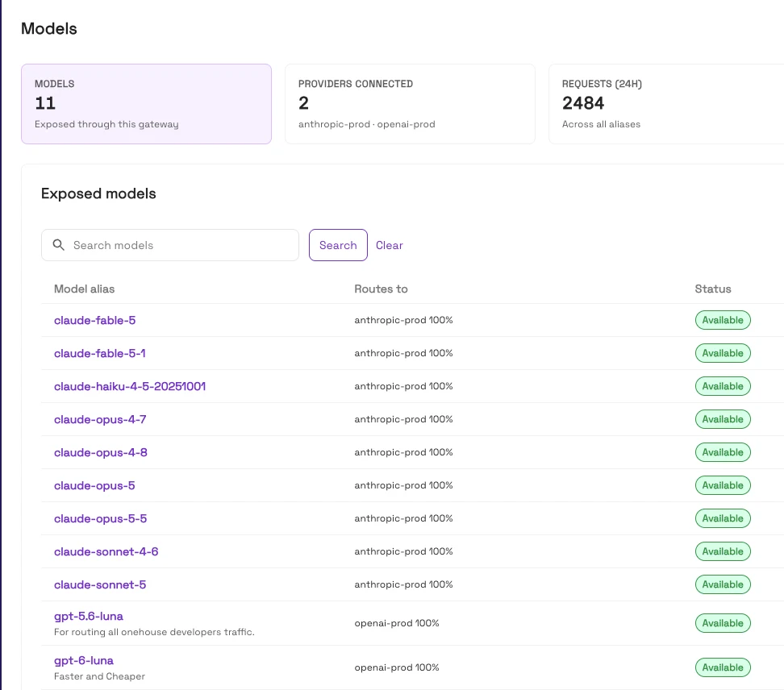Select the Requests (24H) card
Viewport: 784px width, 690px height.
tap(666, 104)
